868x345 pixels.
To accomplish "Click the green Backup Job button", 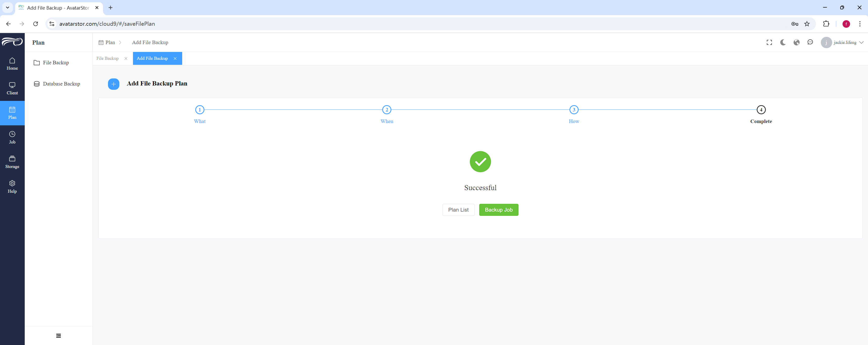I will [498, 210].
